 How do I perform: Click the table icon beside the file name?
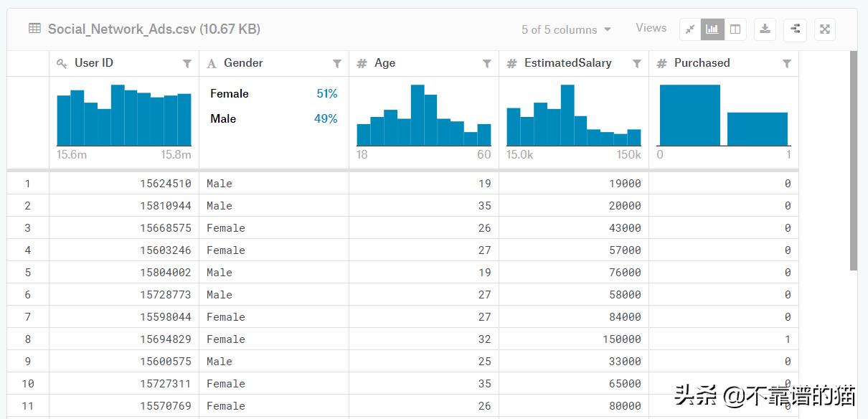pos(34,29)
